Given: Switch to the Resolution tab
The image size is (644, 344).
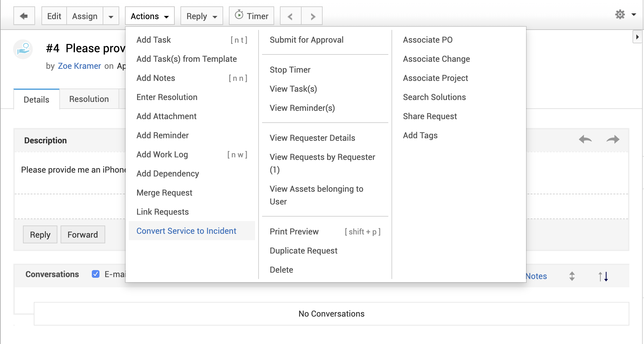Looking at the screenshot, I should (x=89, y=99).
